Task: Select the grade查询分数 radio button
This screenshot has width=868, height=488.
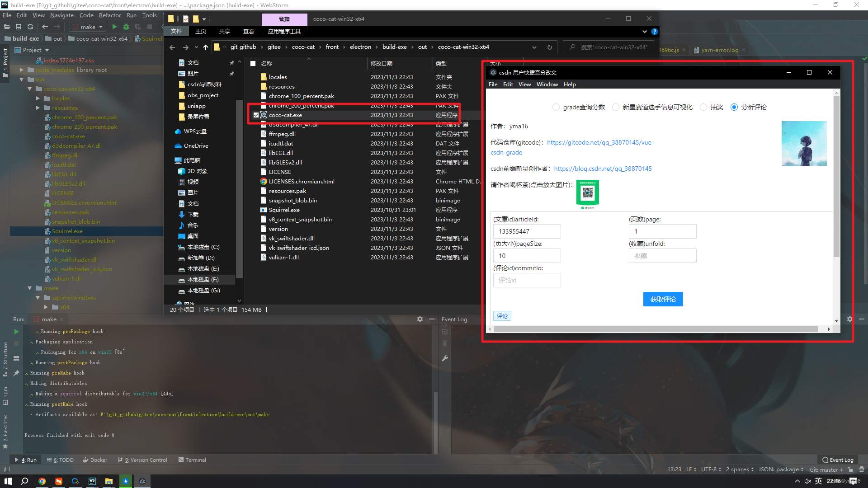Action: (x=556, y=107)
